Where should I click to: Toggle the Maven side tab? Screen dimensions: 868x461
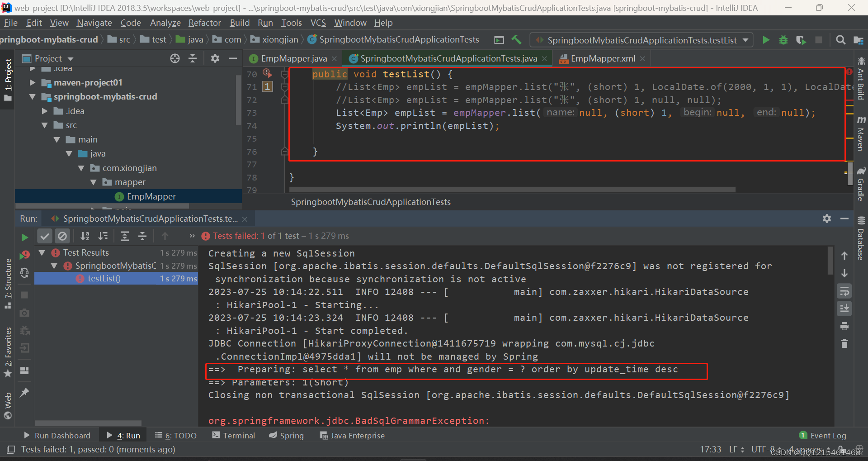pos(861,133)
